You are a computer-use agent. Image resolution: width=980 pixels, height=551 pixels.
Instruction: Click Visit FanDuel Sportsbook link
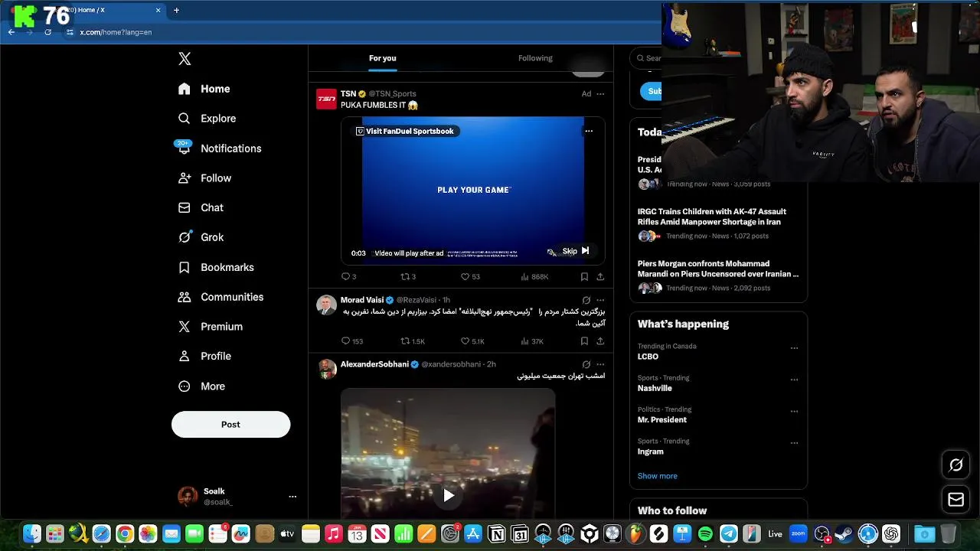coord(405,131)
